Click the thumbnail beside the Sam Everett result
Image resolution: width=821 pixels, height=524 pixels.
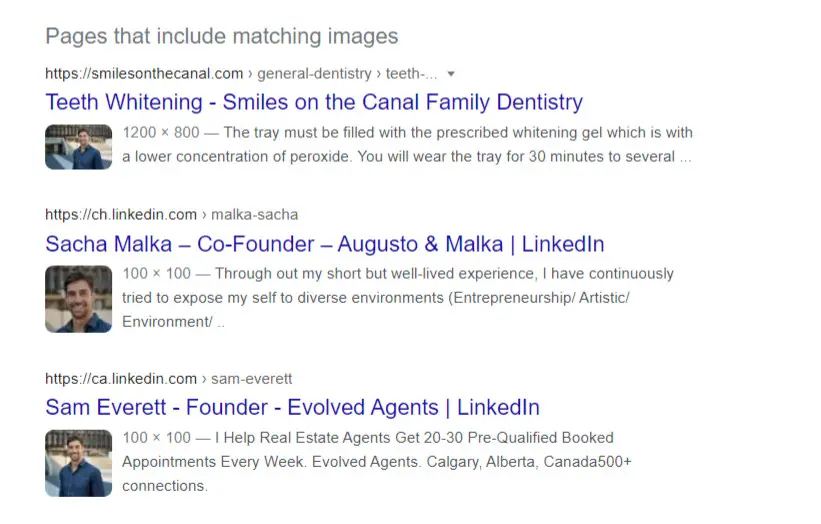tap(79, 463)
